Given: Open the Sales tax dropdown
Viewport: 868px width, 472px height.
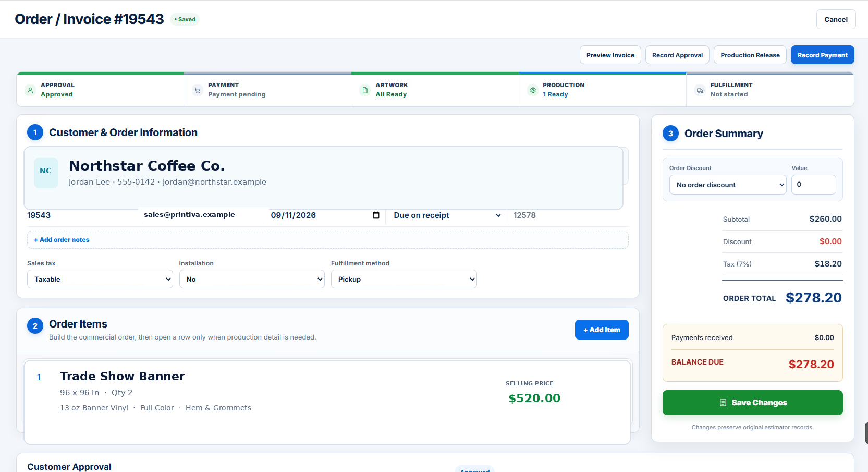Looking at the screenshot, I should coord(100,279).
